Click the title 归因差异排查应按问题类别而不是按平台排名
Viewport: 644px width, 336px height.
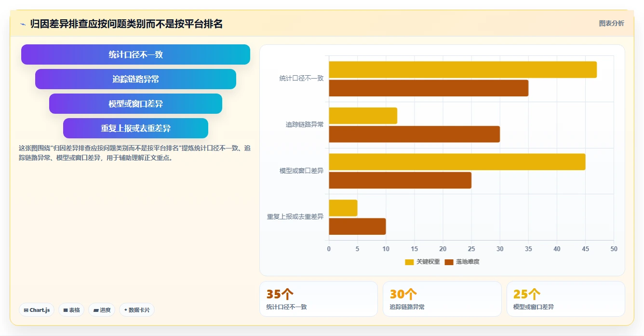click(126, 24)
